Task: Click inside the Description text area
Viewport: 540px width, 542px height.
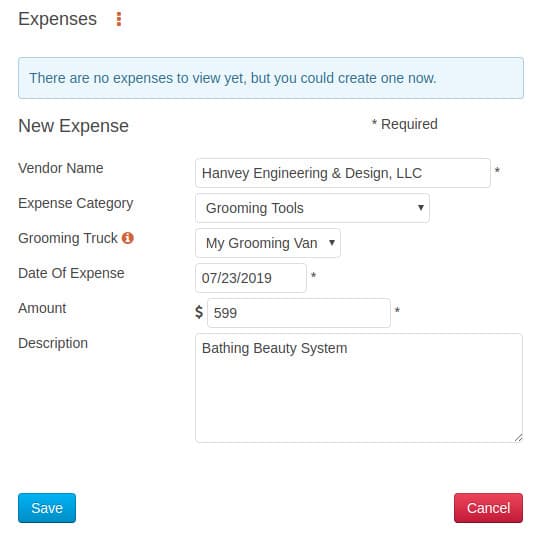Action: click(359, 388)
